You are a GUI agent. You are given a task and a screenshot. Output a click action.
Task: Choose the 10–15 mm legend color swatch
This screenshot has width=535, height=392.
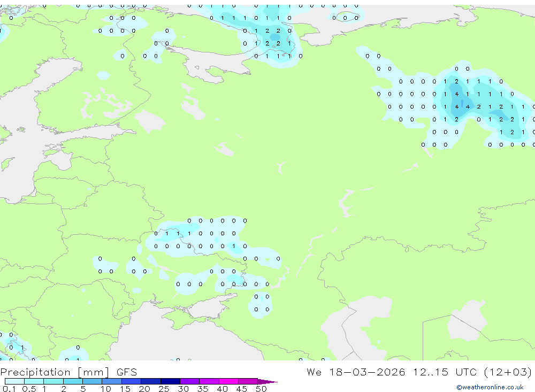(x=112, y=381)
